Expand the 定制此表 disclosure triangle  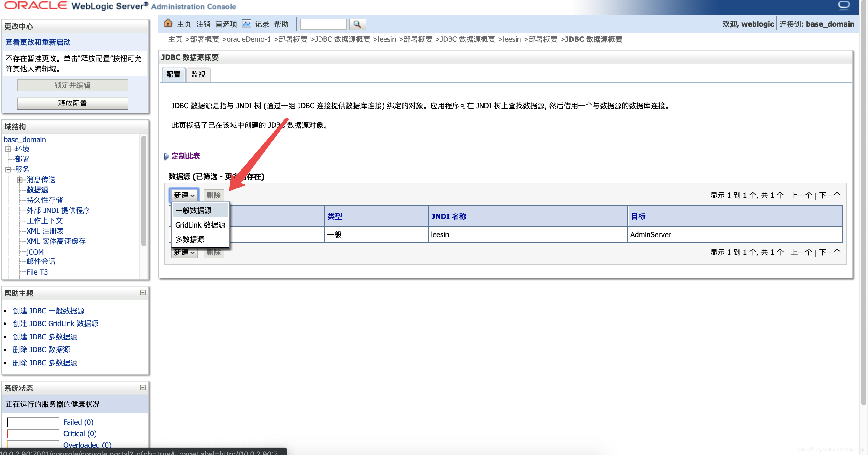coord(167,156)
